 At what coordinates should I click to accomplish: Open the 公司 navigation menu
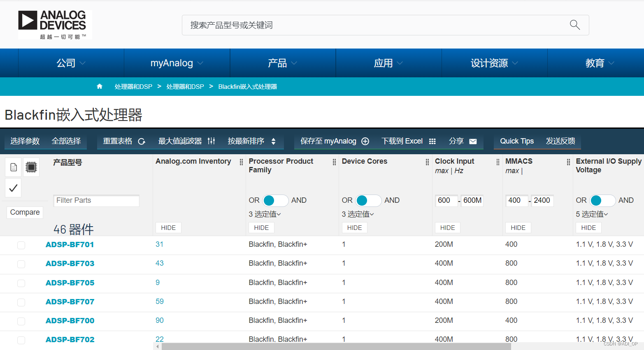pyautogui.click(x=71, y=63)
